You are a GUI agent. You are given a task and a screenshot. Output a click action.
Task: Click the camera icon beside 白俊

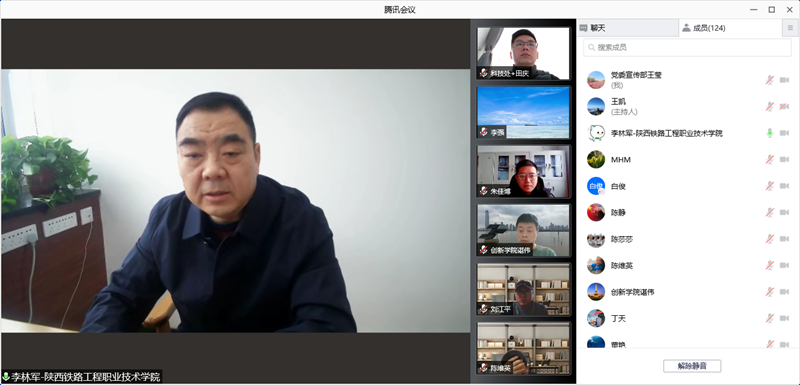[784, 186]
